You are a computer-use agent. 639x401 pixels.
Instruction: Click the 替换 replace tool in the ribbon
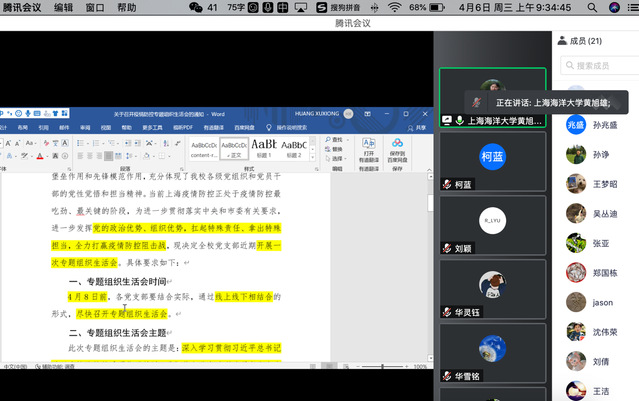coord(338,149)
